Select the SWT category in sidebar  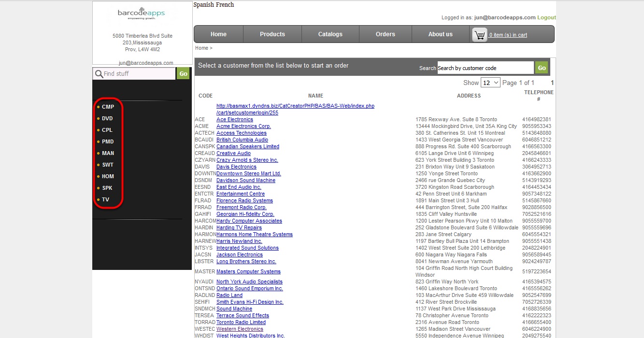point(108,165)
